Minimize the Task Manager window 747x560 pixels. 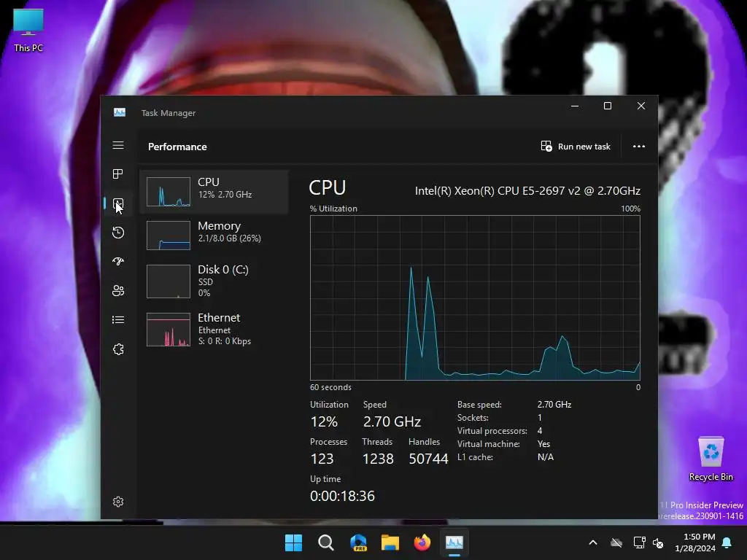click(575, 106)
